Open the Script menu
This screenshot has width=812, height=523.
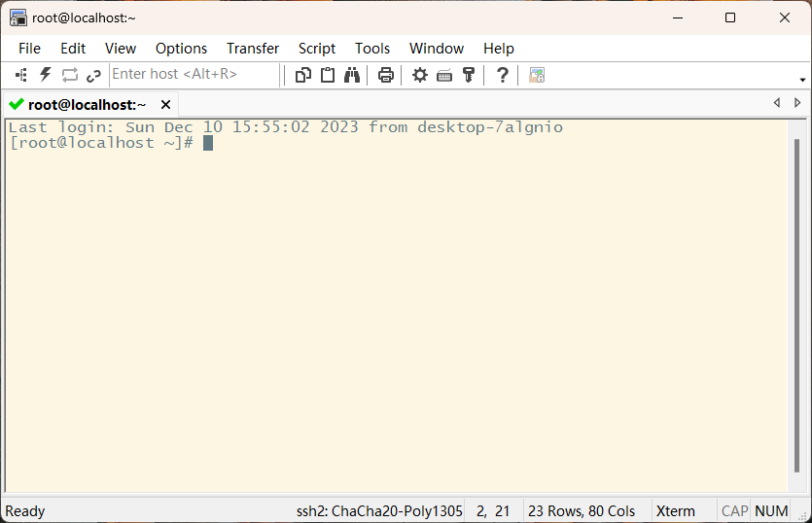tap(317, 49)
